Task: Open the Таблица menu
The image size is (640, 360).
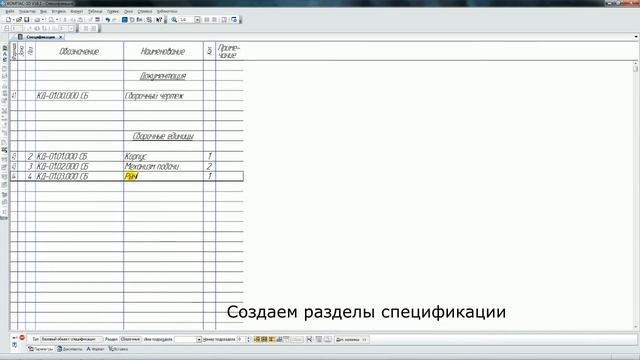Action: click(95, 11)
